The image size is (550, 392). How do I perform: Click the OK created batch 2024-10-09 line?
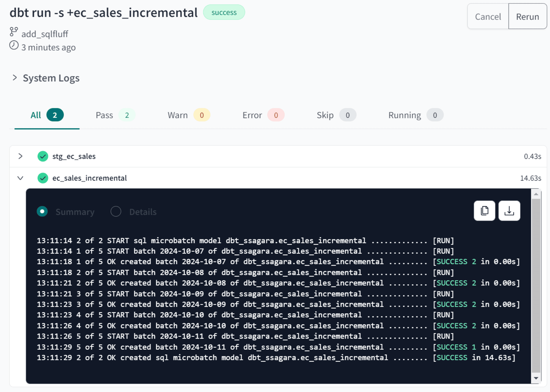tap(278, 304)
